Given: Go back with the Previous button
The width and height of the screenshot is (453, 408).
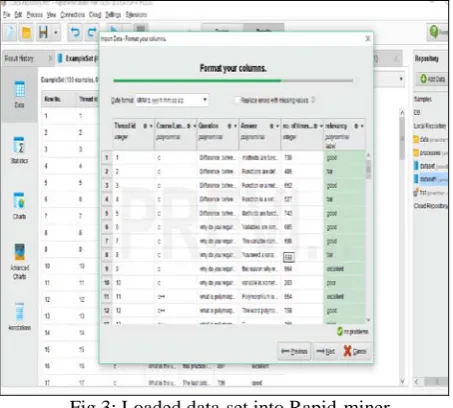Looking at the screenshot, I should (294, 351).
